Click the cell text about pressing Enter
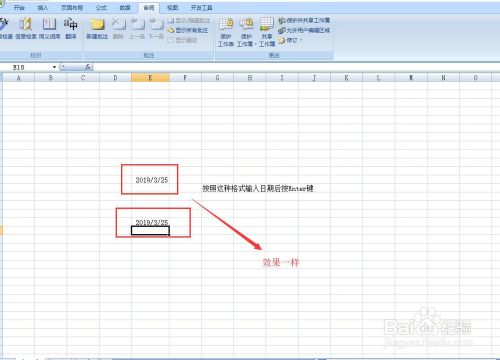The height and width of the screenshot is (360, 500). point(258,188)
